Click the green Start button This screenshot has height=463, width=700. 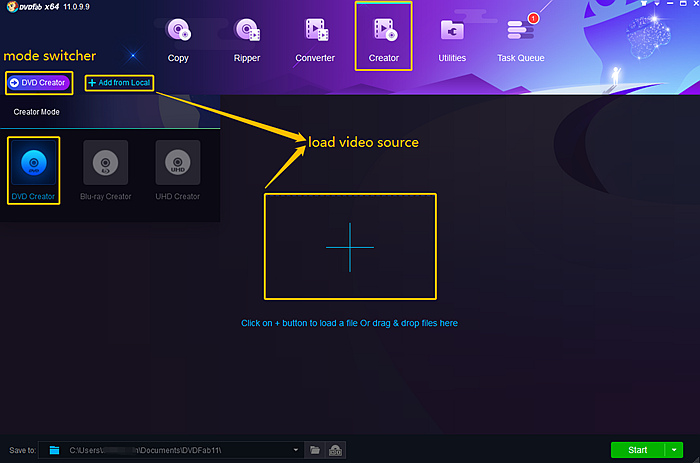[x=638, y=450]
